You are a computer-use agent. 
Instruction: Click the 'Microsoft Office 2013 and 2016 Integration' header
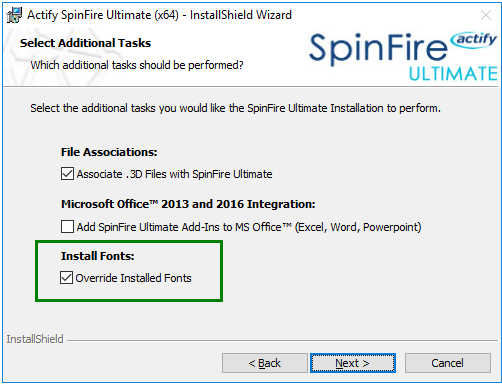188,204
